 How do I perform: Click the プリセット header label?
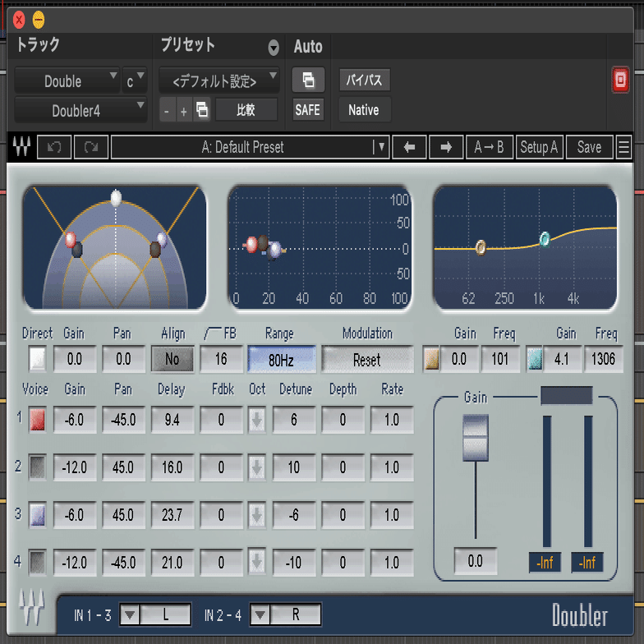click(x=187, y=44)
